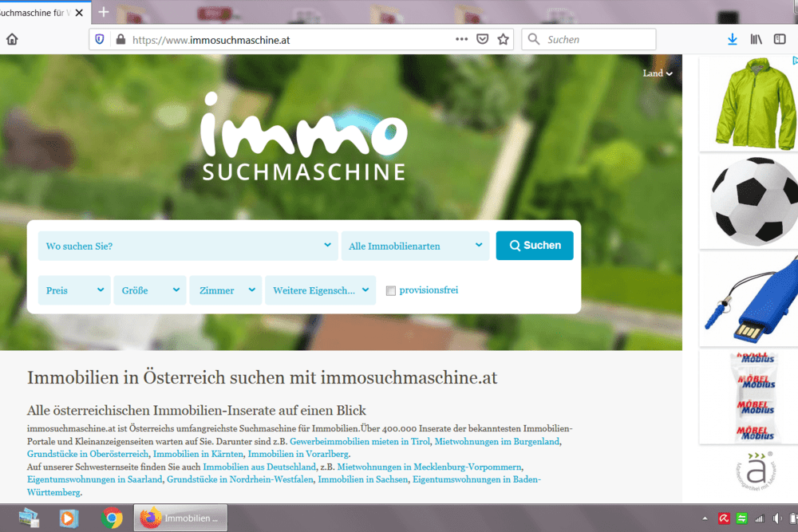Screen dimensions: 798x532
Task: Click the blue Suchen button
Action: pyautogui.click(x=535, y=246)
